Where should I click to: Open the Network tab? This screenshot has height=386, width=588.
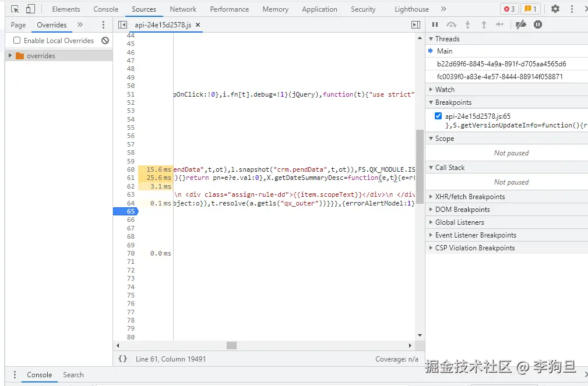183,9
